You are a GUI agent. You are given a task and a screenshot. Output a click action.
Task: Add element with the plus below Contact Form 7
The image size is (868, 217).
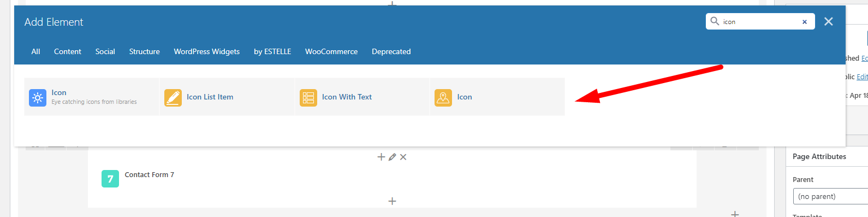point(392,201)
